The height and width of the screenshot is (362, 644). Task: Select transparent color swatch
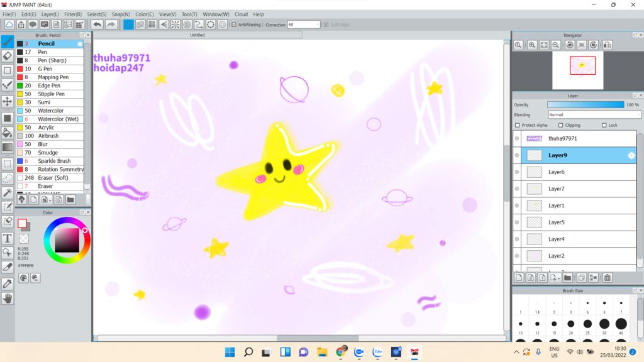coord(24,238)
